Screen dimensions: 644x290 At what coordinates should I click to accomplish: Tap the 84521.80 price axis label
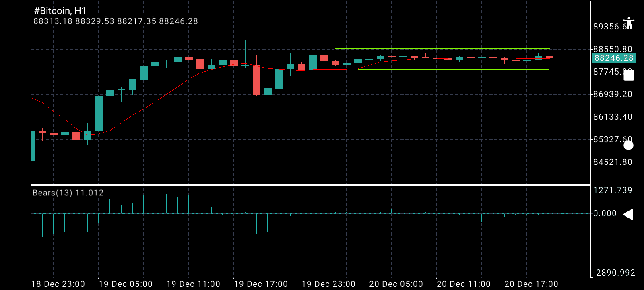613,162
